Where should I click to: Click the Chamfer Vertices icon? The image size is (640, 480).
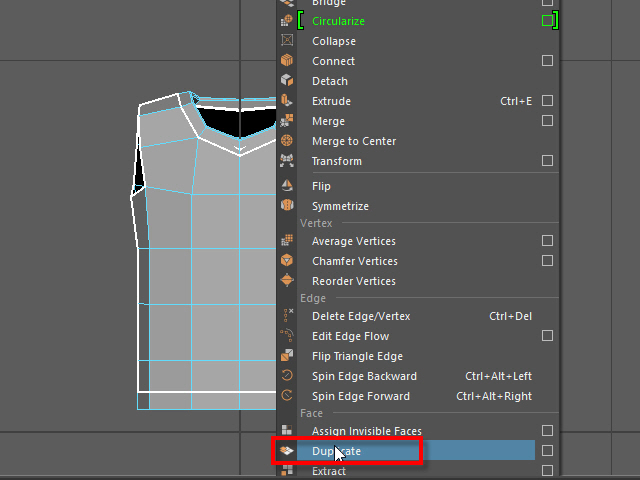[x=287, y=261]
